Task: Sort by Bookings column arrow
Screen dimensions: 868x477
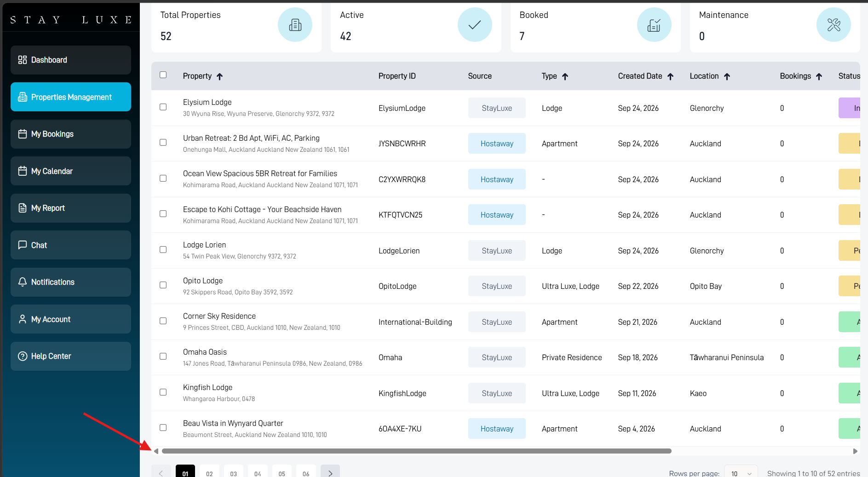Action: point(819,77)
